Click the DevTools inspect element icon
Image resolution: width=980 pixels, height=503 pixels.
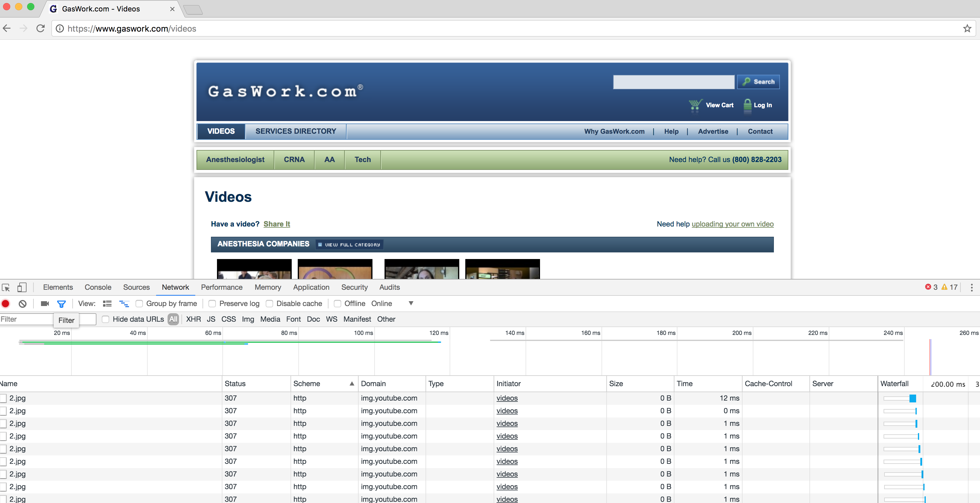click(x=6, y=287)
